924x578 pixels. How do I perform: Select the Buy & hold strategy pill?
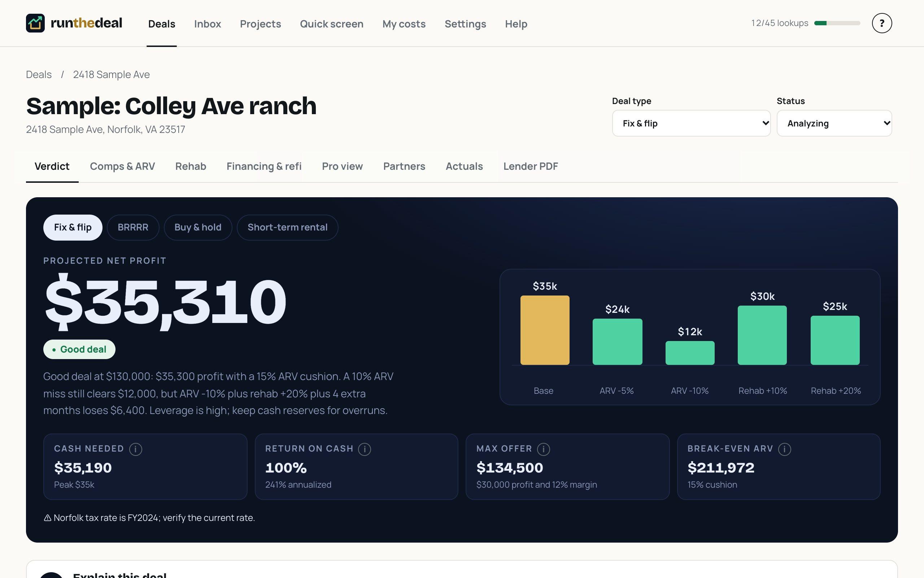(198, 228)
